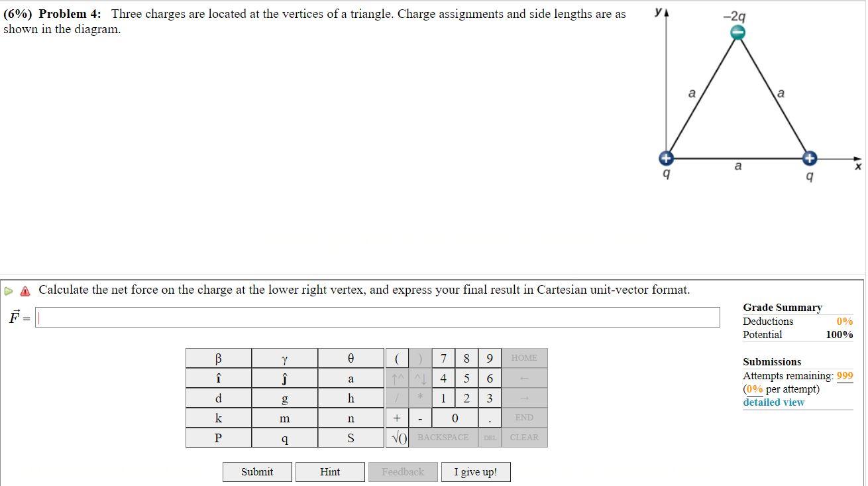Insert the theta symbol from the keypad
This screenshot has height=486, width=868.
(x=350, y=357)
